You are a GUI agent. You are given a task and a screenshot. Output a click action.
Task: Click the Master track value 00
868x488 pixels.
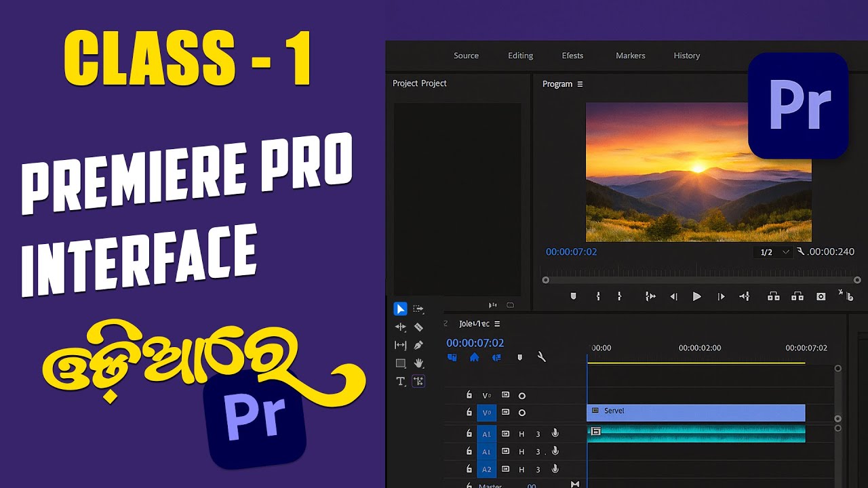coord(532,485)
